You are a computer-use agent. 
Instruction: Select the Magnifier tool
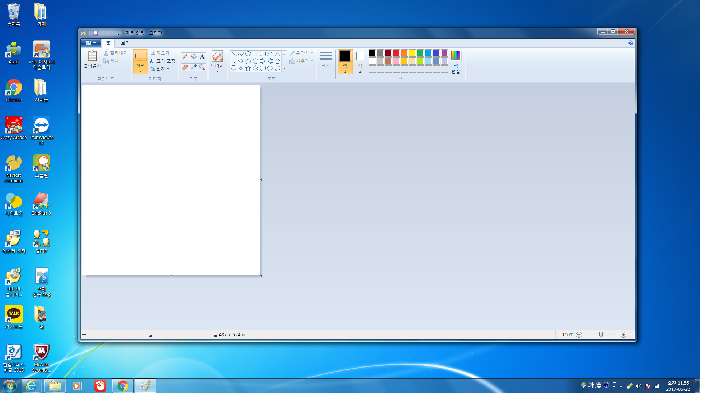[x=202, y=67]
